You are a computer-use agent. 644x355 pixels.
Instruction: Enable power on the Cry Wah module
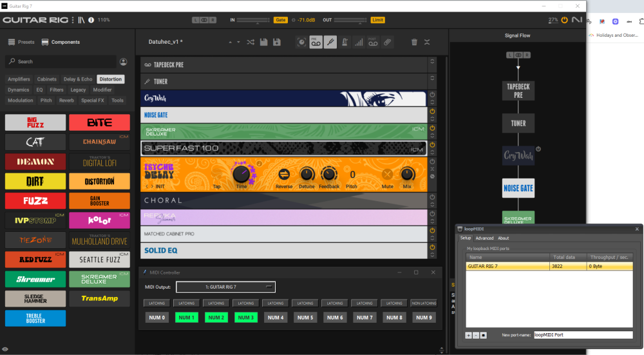432,95
